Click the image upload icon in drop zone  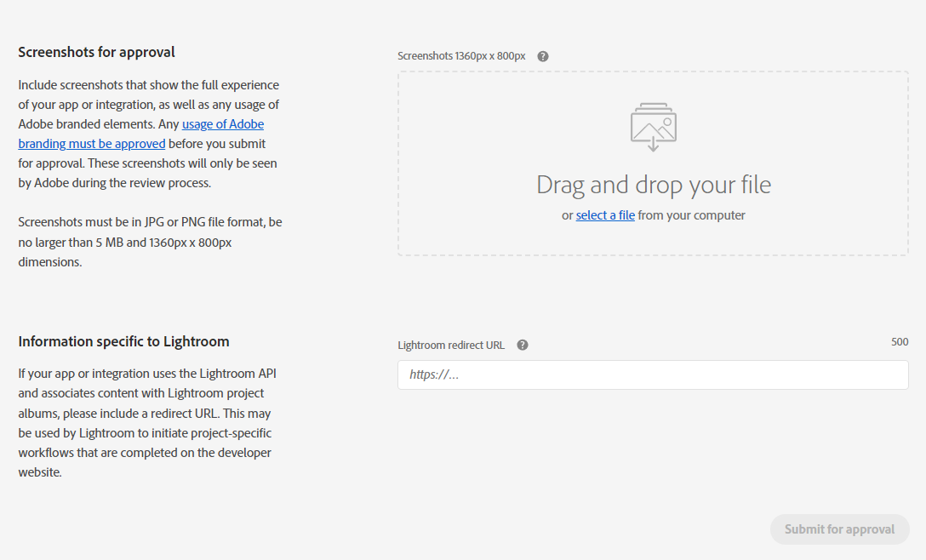[x=653, y=126]
